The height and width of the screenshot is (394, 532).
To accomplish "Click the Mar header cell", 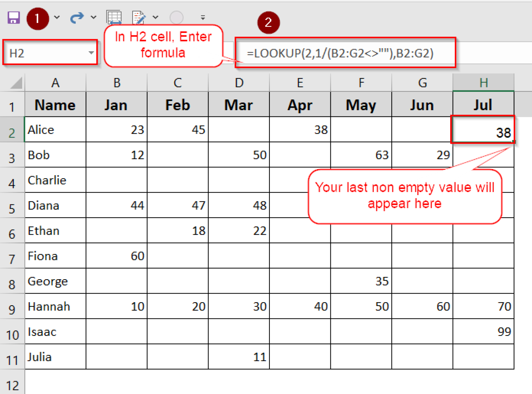I will point(239,105).
